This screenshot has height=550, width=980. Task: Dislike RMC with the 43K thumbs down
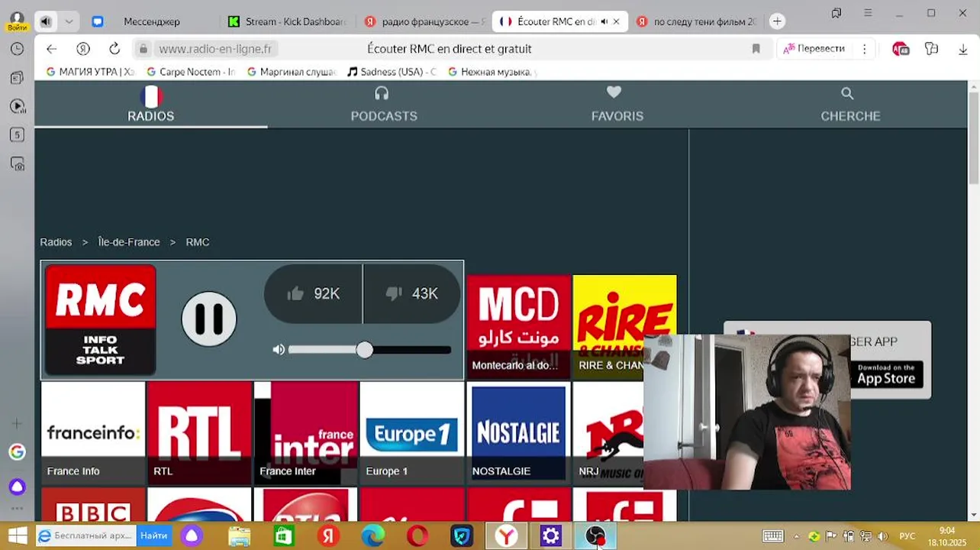(412, 294)
